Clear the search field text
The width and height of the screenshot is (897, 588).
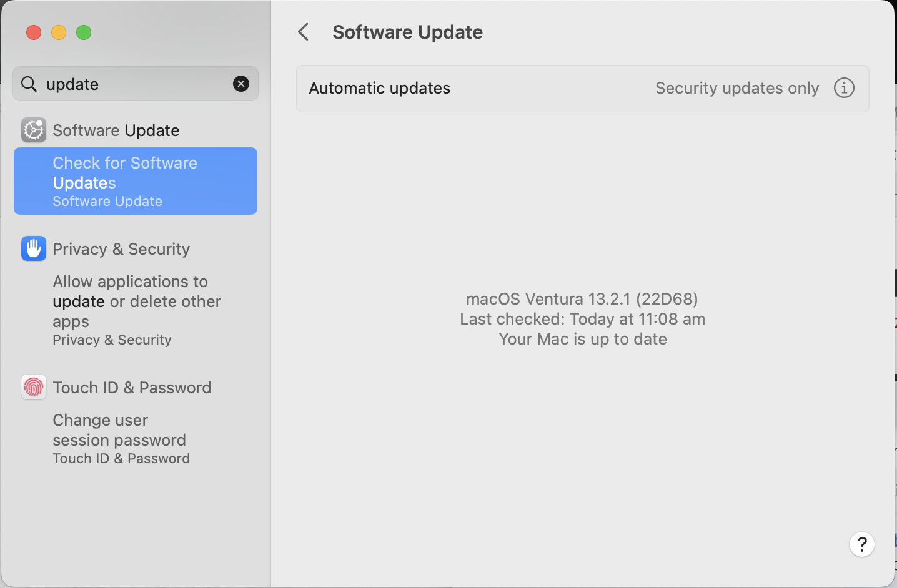point(241,84)
